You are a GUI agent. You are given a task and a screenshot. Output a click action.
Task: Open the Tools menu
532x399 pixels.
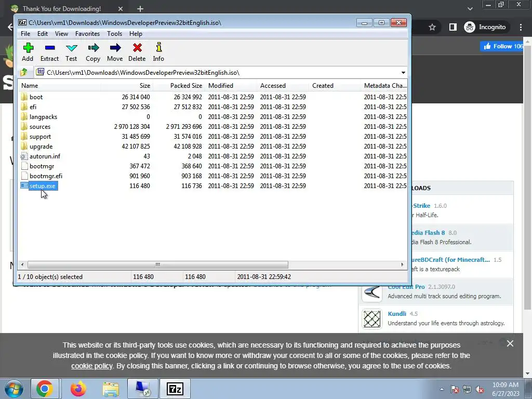pos(114,34)
